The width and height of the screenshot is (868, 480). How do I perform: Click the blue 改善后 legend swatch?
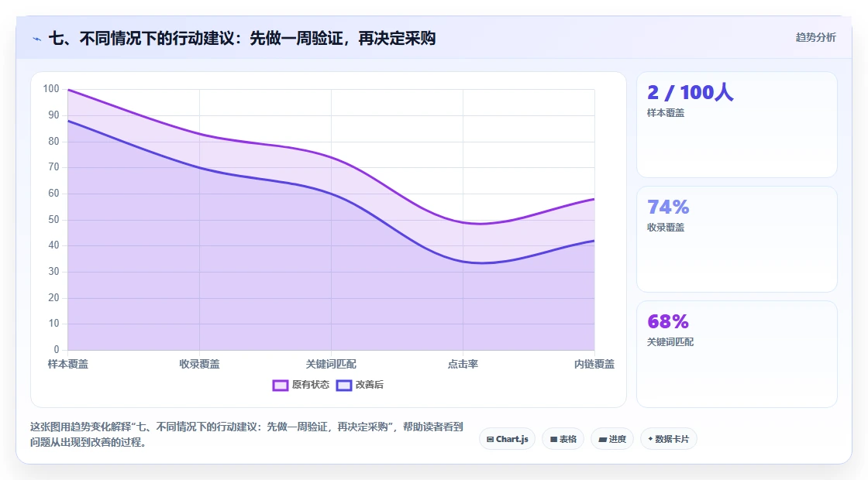click(344, 385)
